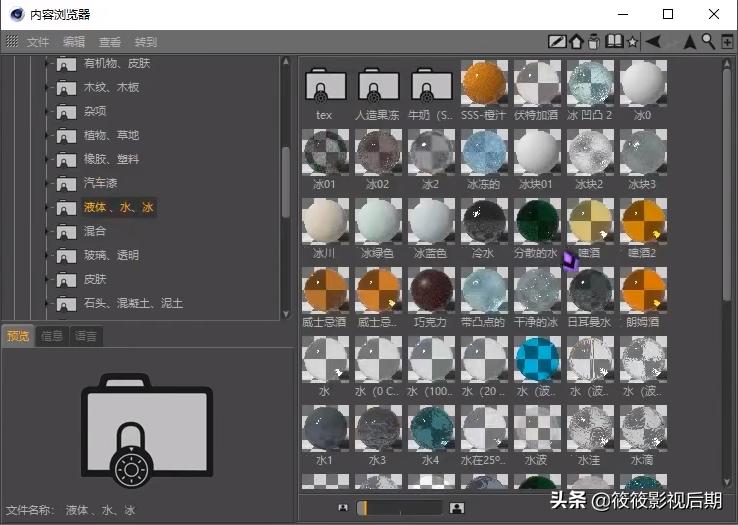Switch to the 语言 tab
The height and width of the screenshot is (525, 738).
(86, 336)
